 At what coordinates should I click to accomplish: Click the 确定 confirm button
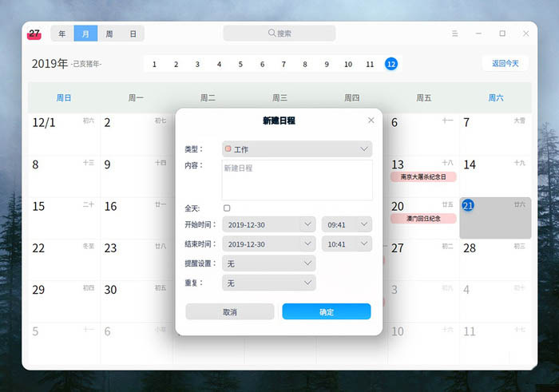327,312
